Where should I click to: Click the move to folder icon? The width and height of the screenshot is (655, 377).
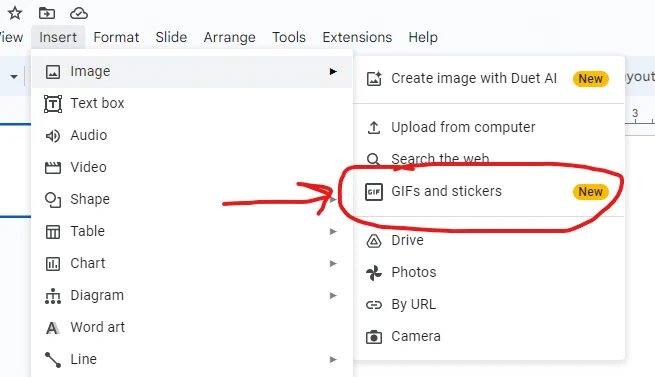[47, 13]
